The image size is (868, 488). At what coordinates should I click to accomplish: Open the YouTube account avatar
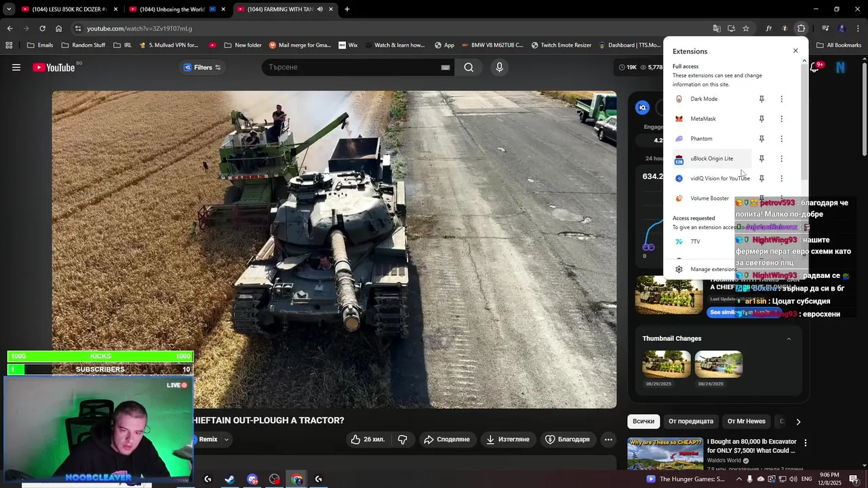click(840, 67)
